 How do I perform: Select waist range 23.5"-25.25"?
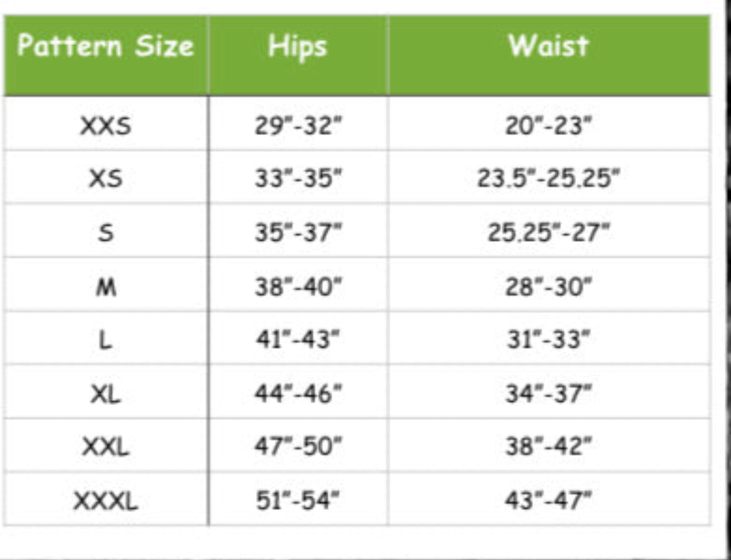[548, 179]
